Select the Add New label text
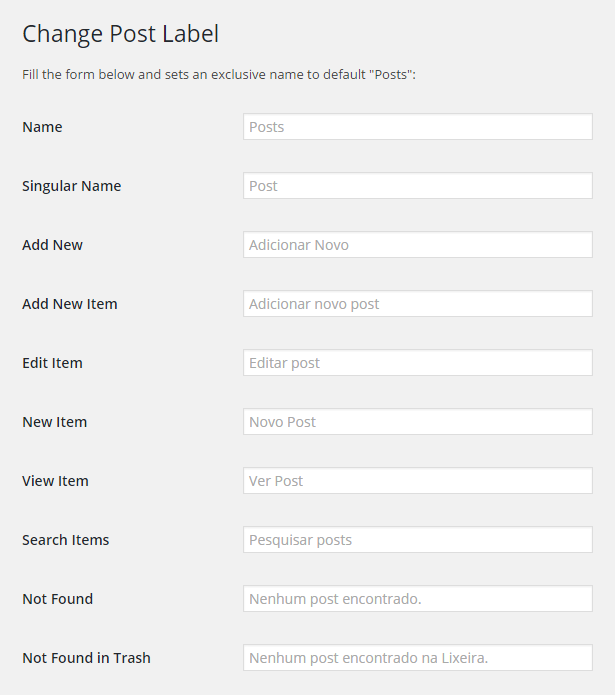This screenshot has height=695, width=615. [52, 245]
